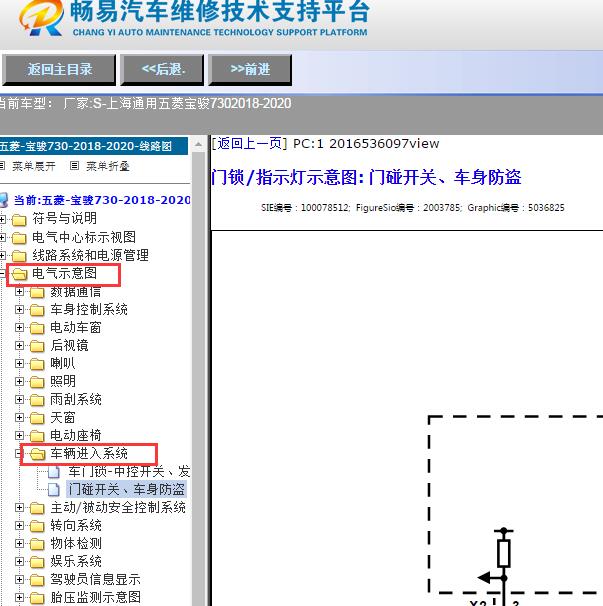Viewport: 603px width, 606px height.
Task: Click the diagram title 门锁/指示灯示意图
Action: coord(366,177)
